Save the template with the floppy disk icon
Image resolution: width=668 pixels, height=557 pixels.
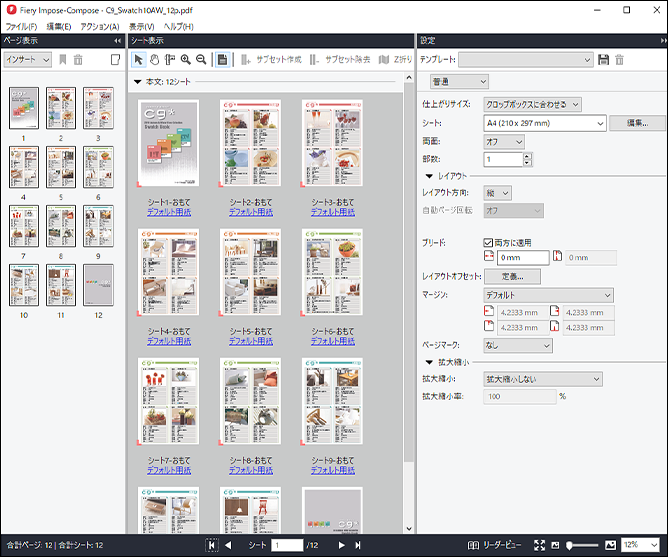pyautogui.click(x=603, y=60)
